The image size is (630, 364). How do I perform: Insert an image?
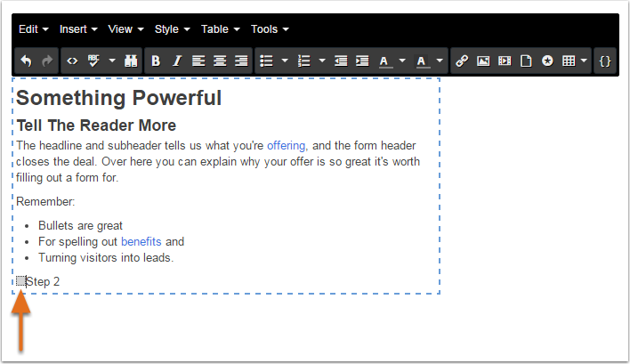click(x=483, y=61)
